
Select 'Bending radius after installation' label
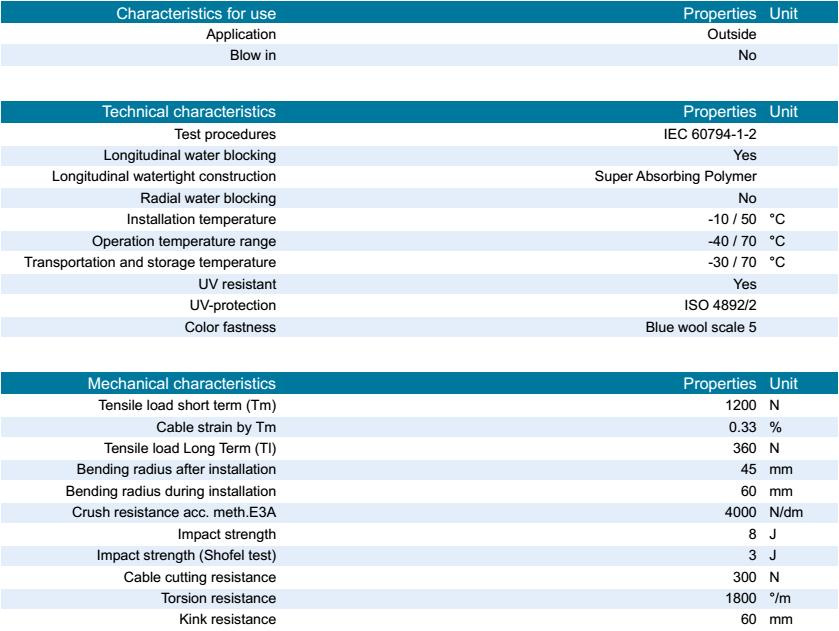[176, 469]
